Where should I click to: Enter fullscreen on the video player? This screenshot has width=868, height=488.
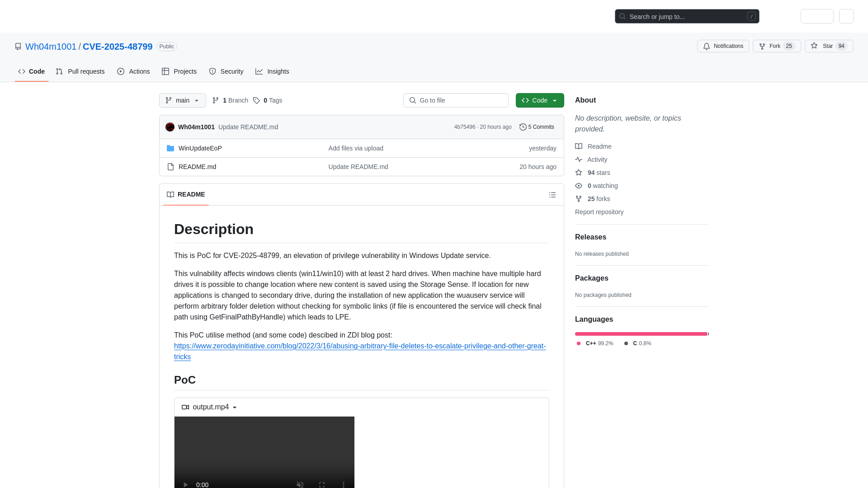point(322,484)
